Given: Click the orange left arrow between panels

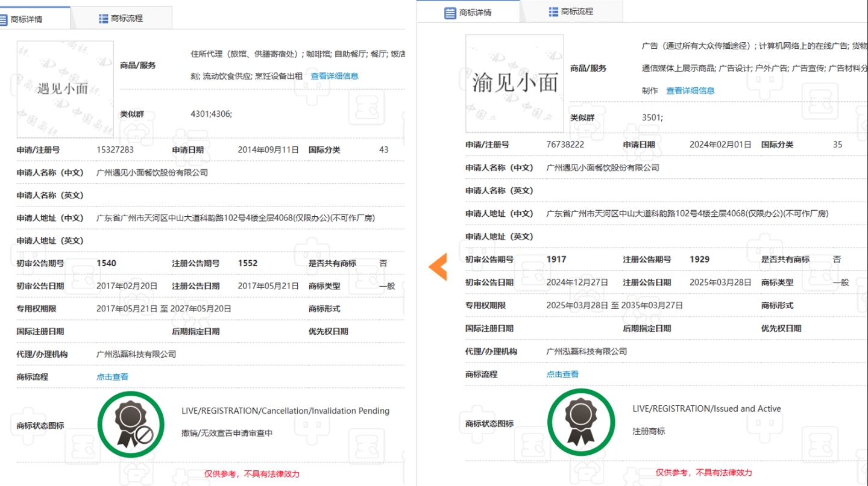Looking at the screenshot, I should click(x=438, y=267).
